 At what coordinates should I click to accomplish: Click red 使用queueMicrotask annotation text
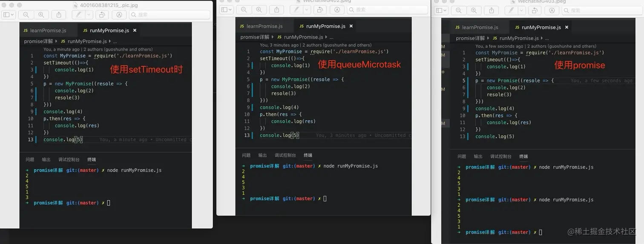tap(359, 65)
